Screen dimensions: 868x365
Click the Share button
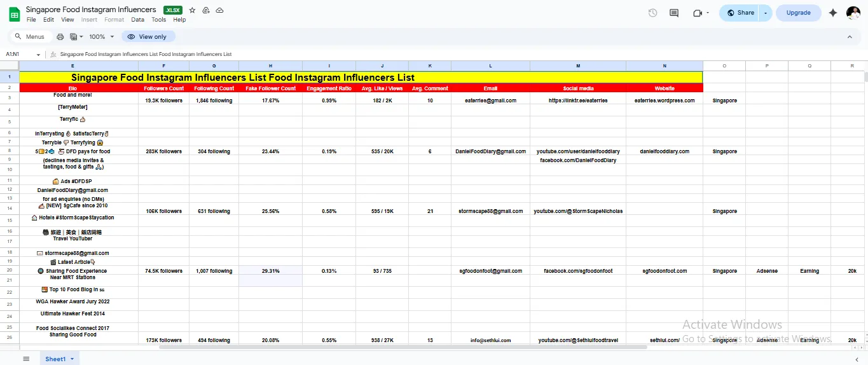[x=740, y=13]
